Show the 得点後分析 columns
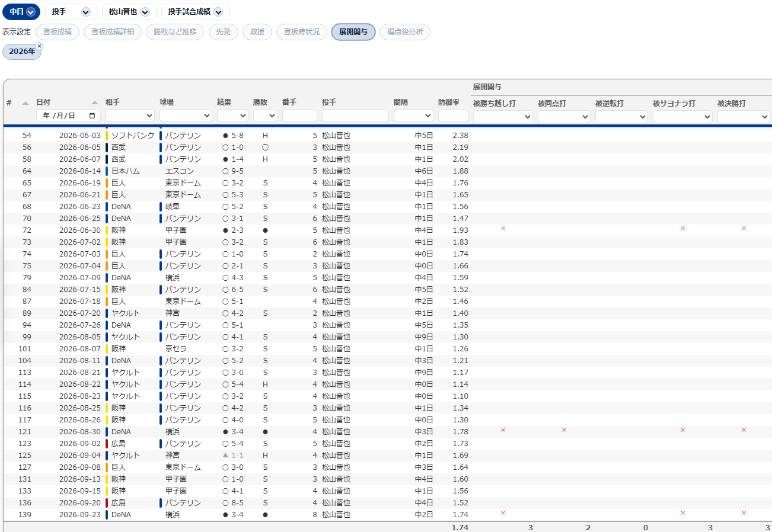The width and height of the screenshot is (772, 532). (x=405, y=32)
